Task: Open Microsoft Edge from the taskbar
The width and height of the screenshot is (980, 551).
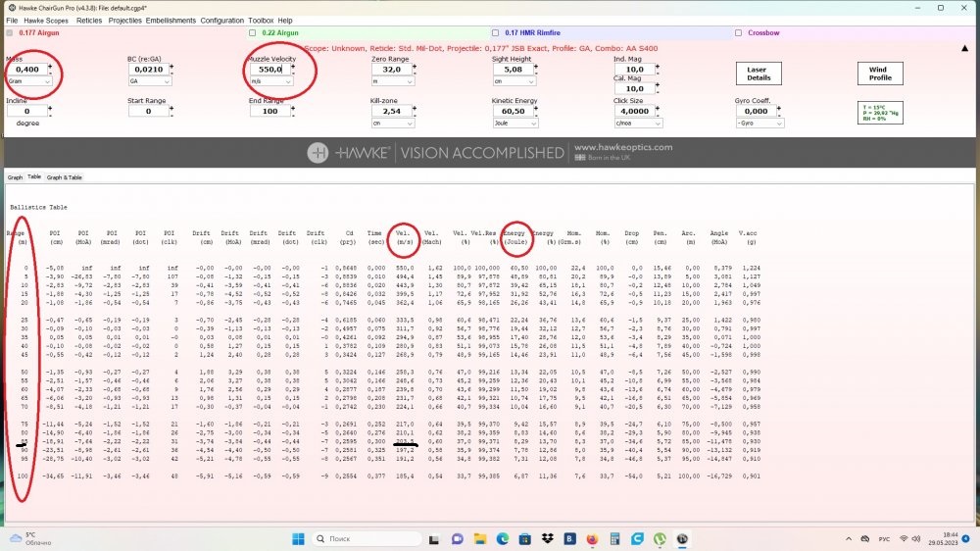Action: [x=503, y=539]
